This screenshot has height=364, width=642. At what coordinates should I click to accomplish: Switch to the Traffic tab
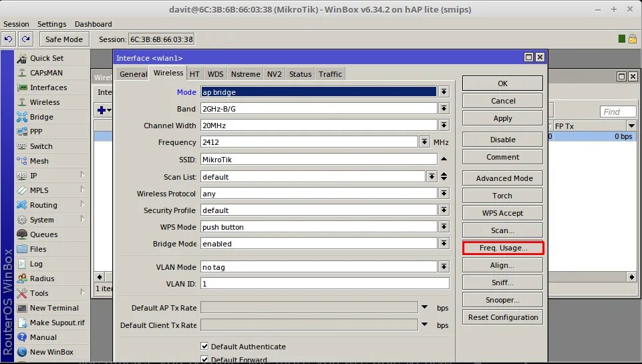point(331,74)
